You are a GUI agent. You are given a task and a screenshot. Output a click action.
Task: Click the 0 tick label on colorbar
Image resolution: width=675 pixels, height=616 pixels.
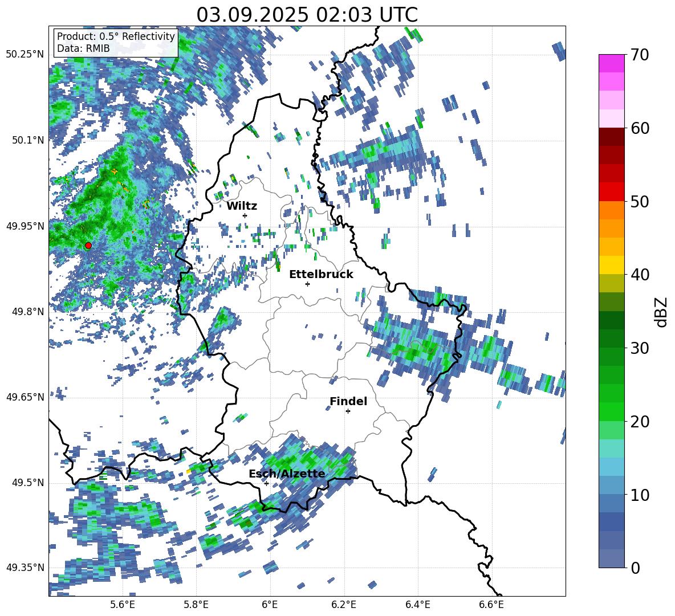point(635,568)
